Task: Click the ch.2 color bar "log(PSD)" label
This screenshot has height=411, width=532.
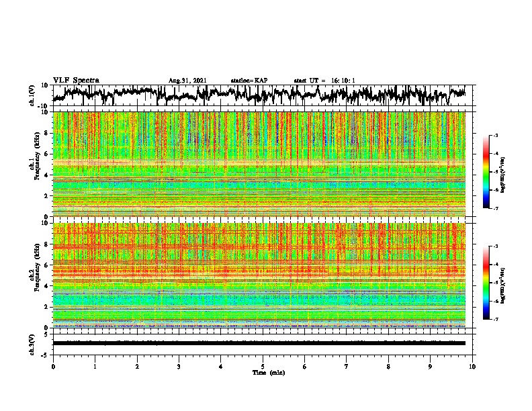Action: [x=503, y=285]
